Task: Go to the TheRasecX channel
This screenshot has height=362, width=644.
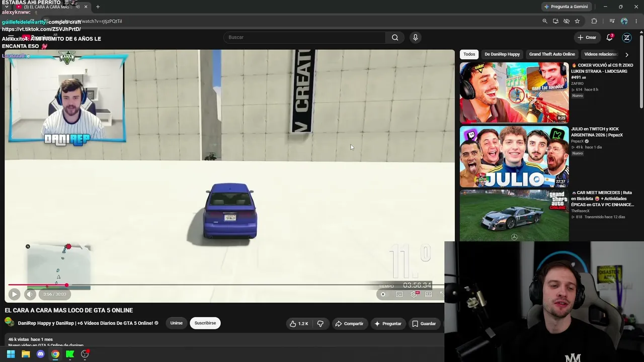Action: coord(582,211)
